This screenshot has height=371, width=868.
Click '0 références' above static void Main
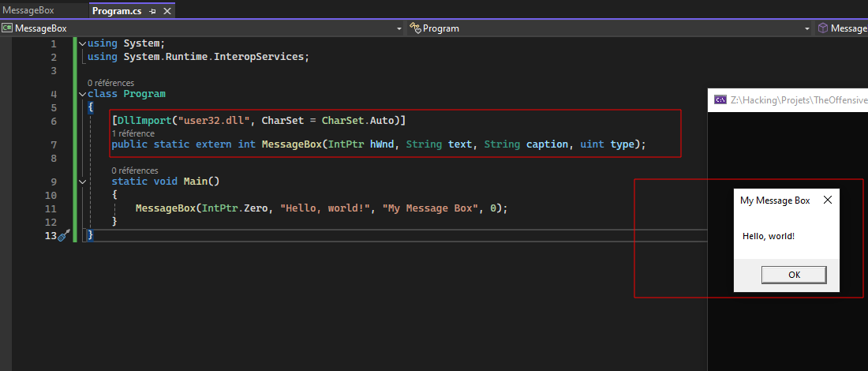pos(135,171)
